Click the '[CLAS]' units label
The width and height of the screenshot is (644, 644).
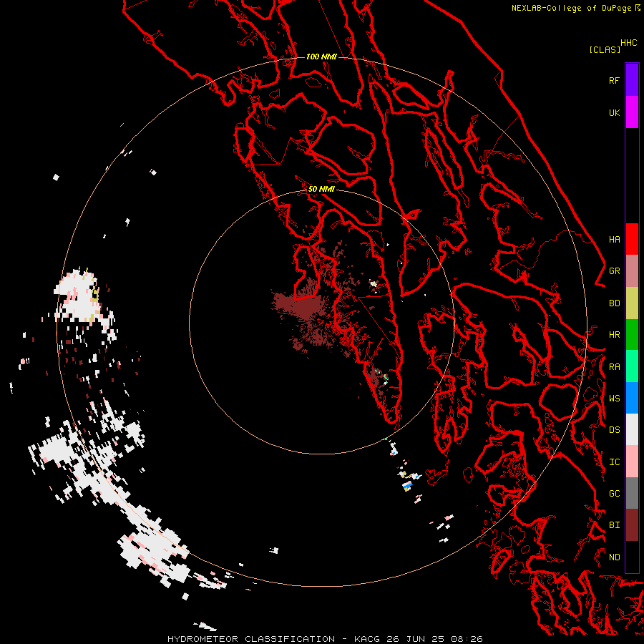pyautogui.click(x=605, y=49)
